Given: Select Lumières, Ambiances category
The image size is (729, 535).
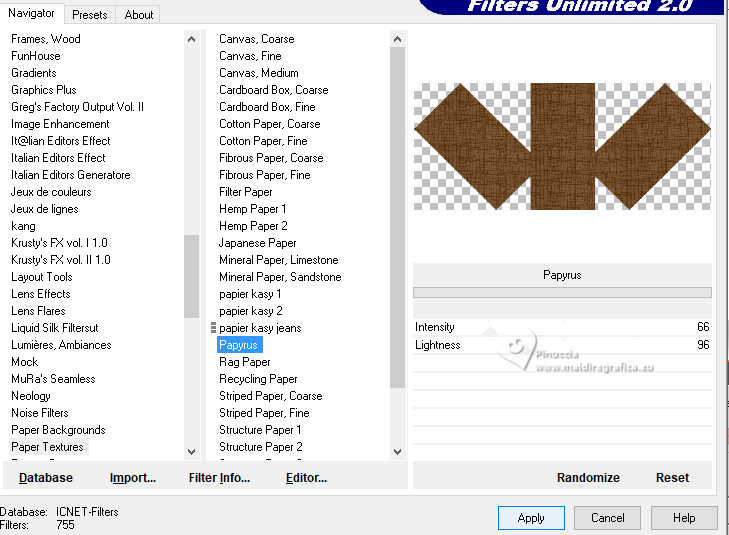Looking at the screenshot, I should click(x=61, y=345).
